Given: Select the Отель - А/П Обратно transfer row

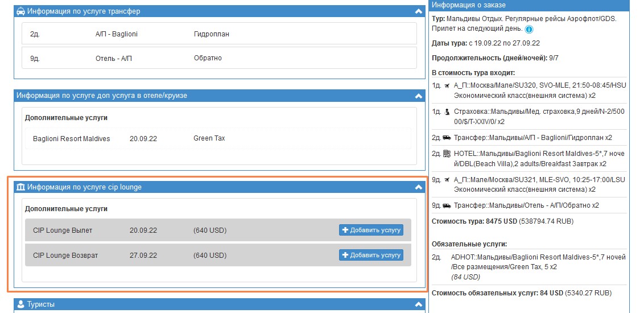Looking at the screenshot, I should click(219, 58).
